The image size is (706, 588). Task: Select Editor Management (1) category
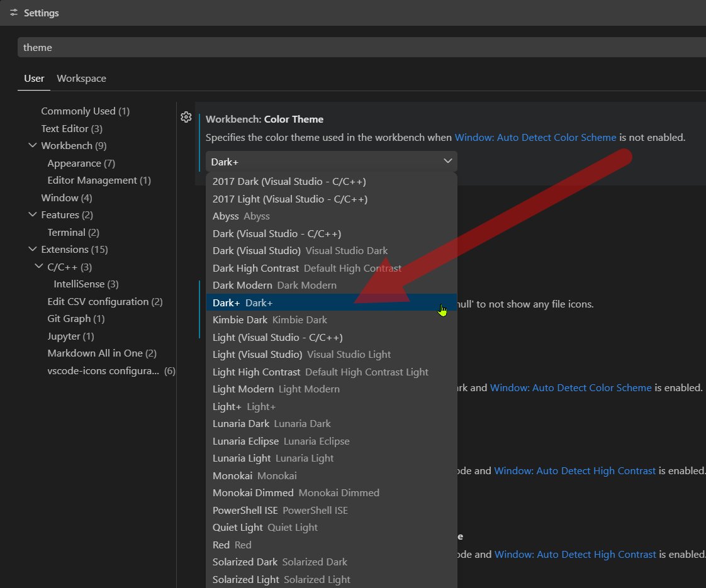99,180
